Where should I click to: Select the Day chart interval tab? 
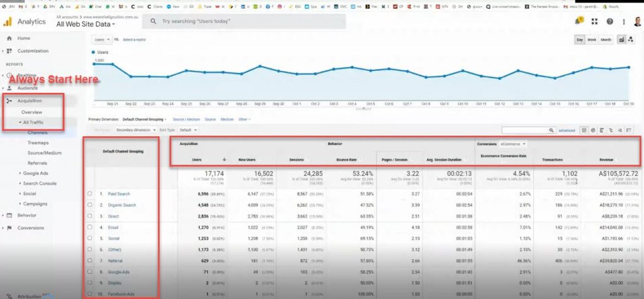coord(579,40)
